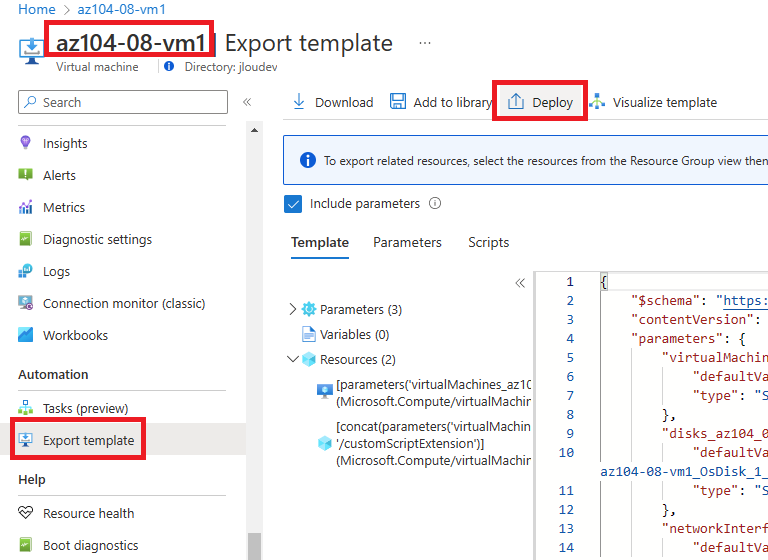Viewport: 768px width, 560px height.
Task: Show Include parameters info tooltip icon
Action: (435, 203)
